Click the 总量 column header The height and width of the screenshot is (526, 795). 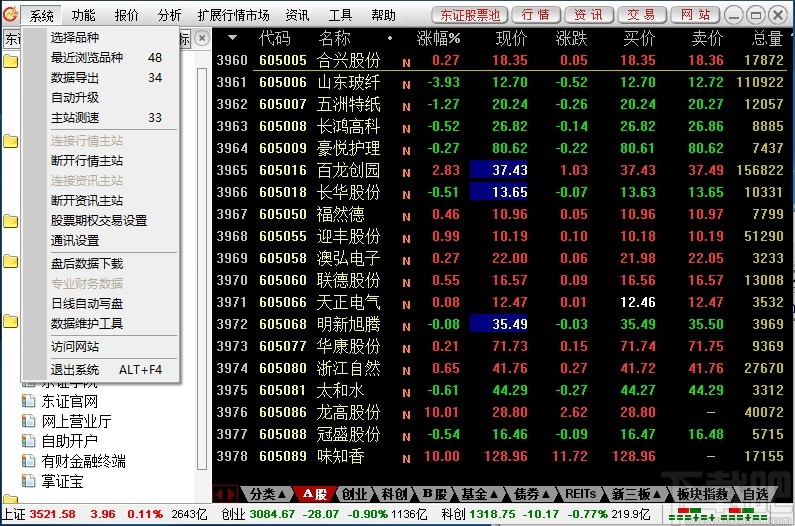767,38
